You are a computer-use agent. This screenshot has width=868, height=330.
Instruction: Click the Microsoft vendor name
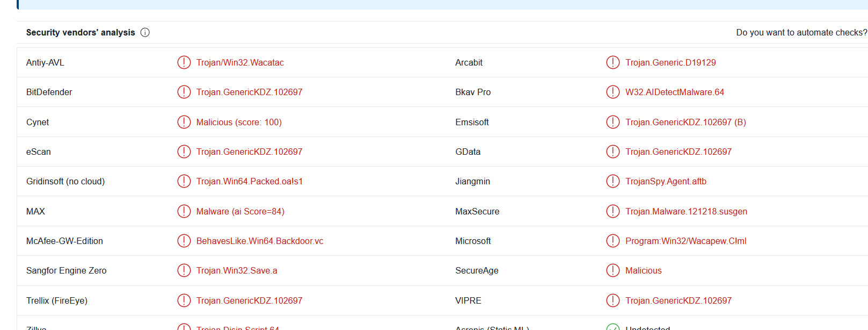click(473, 241)
